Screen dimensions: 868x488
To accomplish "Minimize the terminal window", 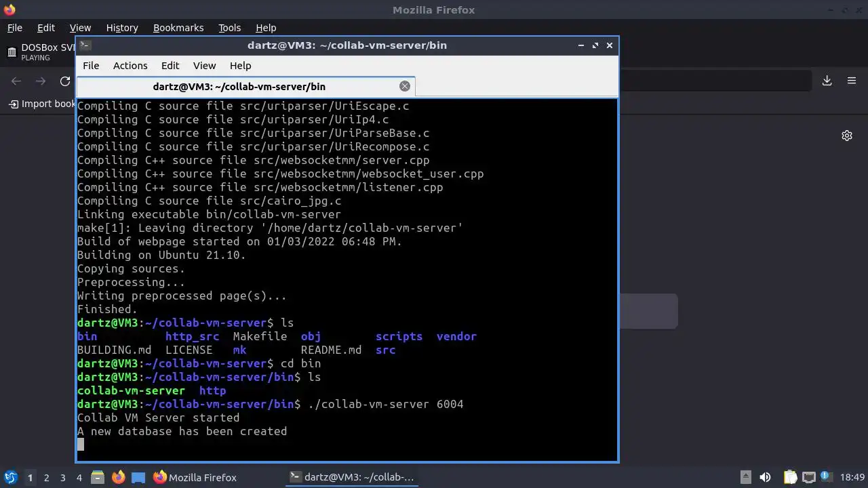I will [x=581, y=45].
